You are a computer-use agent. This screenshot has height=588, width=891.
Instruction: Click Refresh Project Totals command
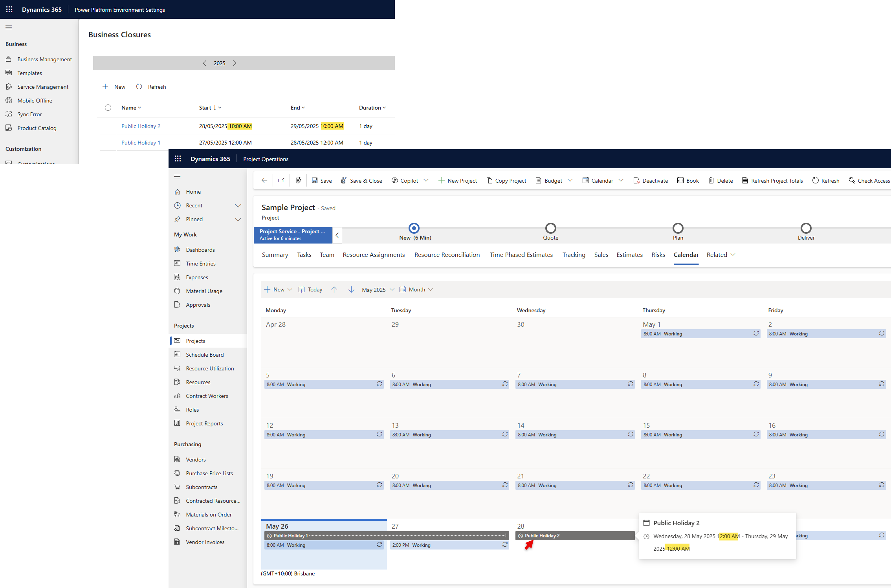pyautogui.click(x=772, y=180)
